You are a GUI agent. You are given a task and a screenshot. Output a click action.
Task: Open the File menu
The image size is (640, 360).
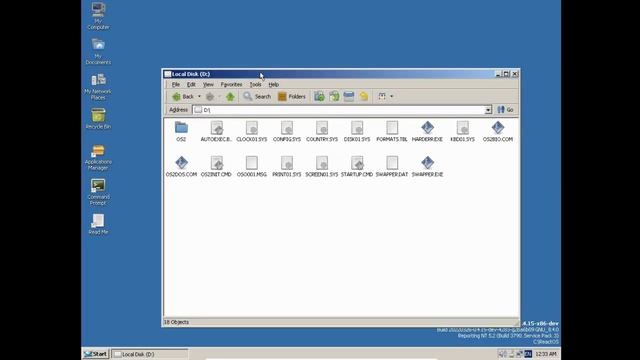(176, 84)
